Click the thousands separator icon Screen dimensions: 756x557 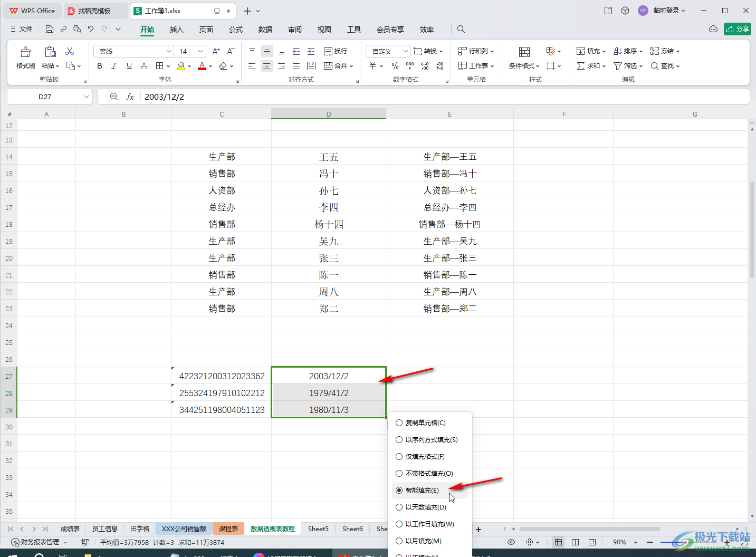[x=410, y=66]
